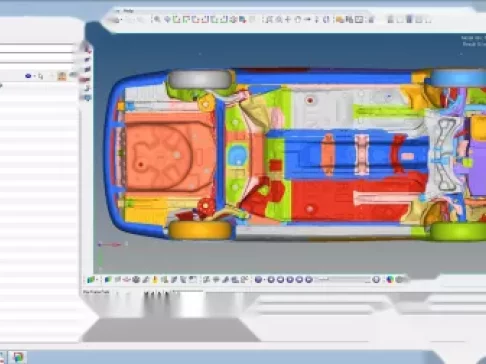
Task: Click the right-arrow icon in the top toolbar
Action: tap(307, 20)
